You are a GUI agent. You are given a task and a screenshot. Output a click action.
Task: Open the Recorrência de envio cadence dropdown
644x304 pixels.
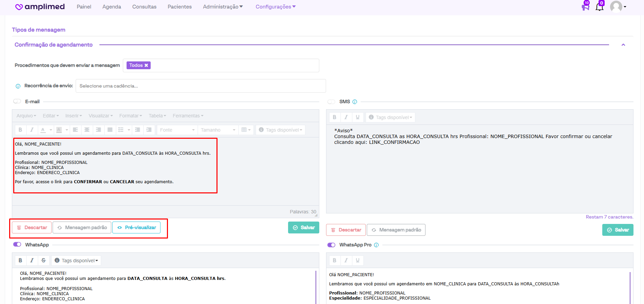pyautogui.click(x=201, y=86)
